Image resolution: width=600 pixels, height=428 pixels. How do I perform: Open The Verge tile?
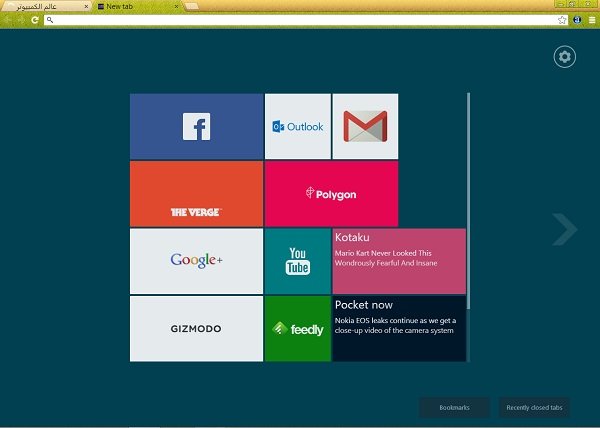(196, 194)
